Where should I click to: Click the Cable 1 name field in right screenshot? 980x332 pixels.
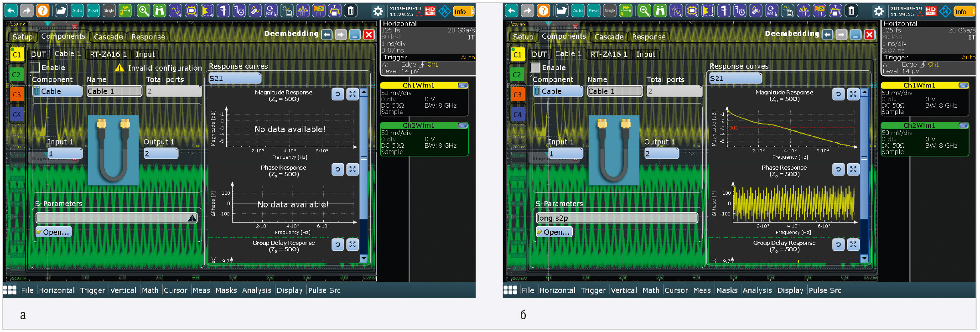614,91
